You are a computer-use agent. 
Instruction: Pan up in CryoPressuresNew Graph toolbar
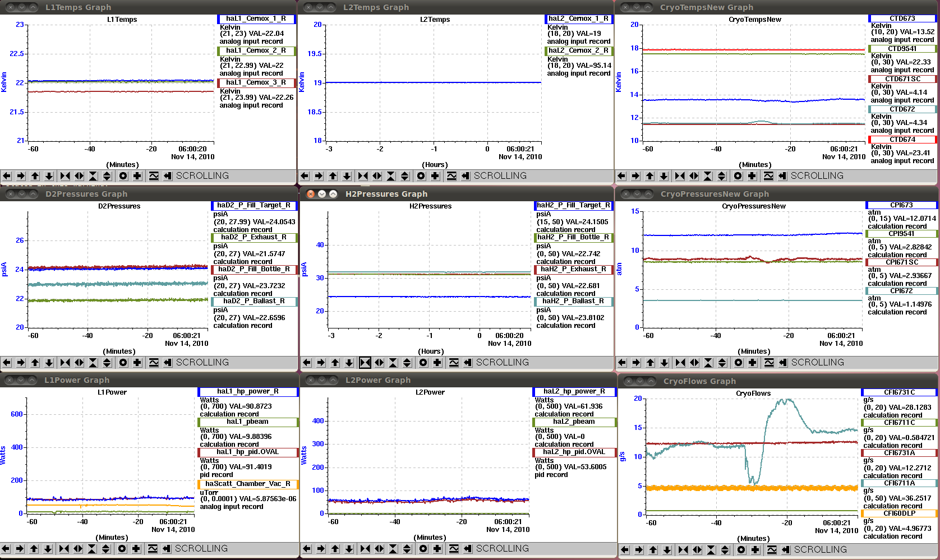pyautogui.click(x=650, y=363)
